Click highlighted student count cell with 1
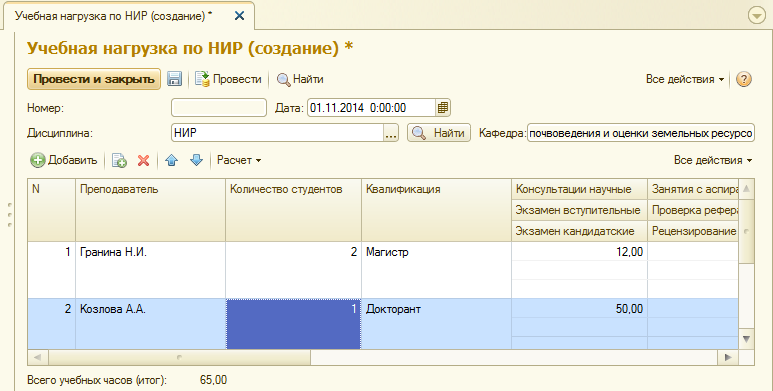Viewport: 773px width, 391px height. click(293, 324)
